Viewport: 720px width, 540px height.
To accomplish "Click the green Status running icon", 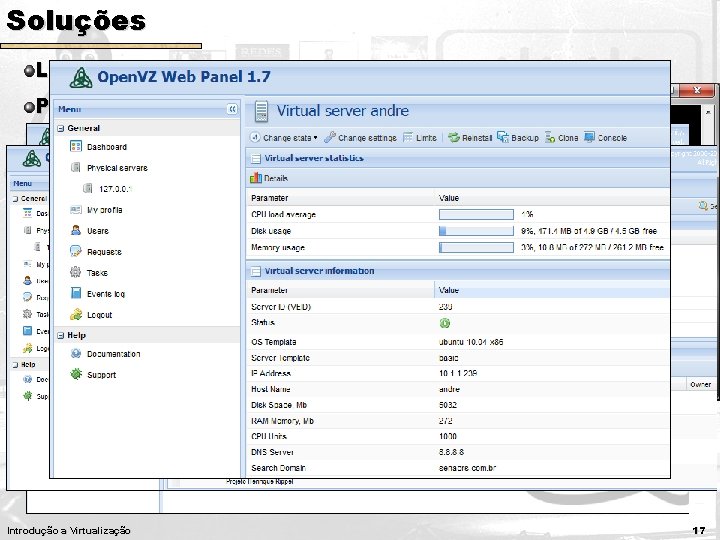I will point(444,323).
